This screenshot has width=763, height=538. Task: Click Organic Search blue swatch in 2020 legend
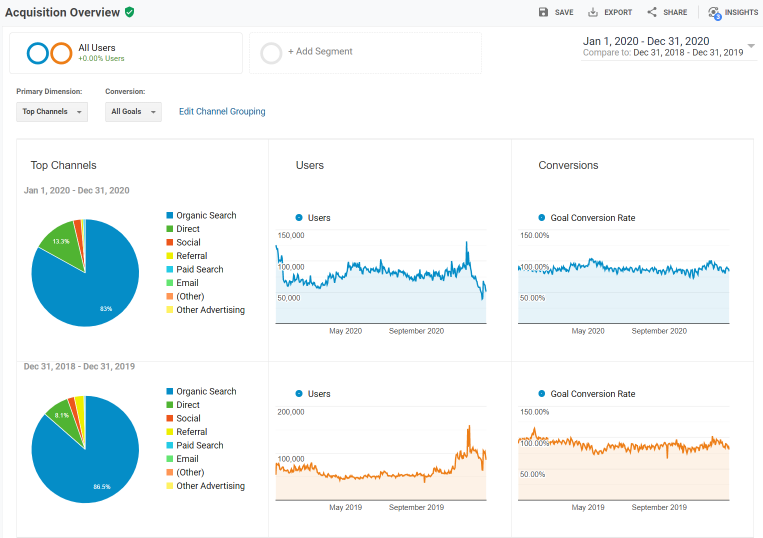[170, 215]
